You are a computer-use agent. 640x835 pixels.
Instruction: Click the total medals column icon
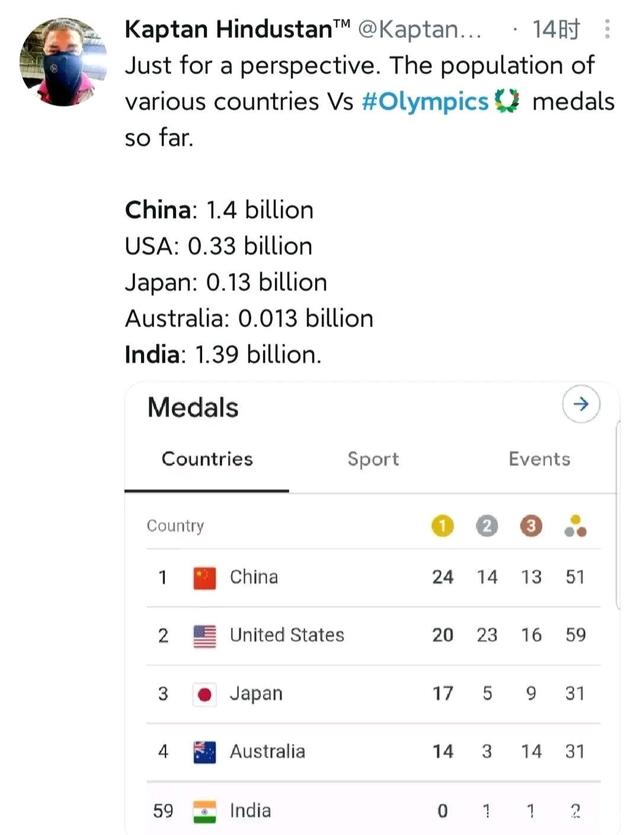(575, 527)
